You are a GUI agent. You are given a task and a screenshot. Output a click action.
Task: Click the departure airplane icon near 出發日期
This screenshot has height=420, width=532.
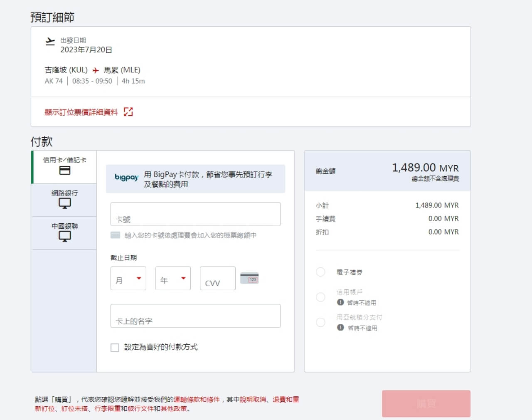point(50,41)
